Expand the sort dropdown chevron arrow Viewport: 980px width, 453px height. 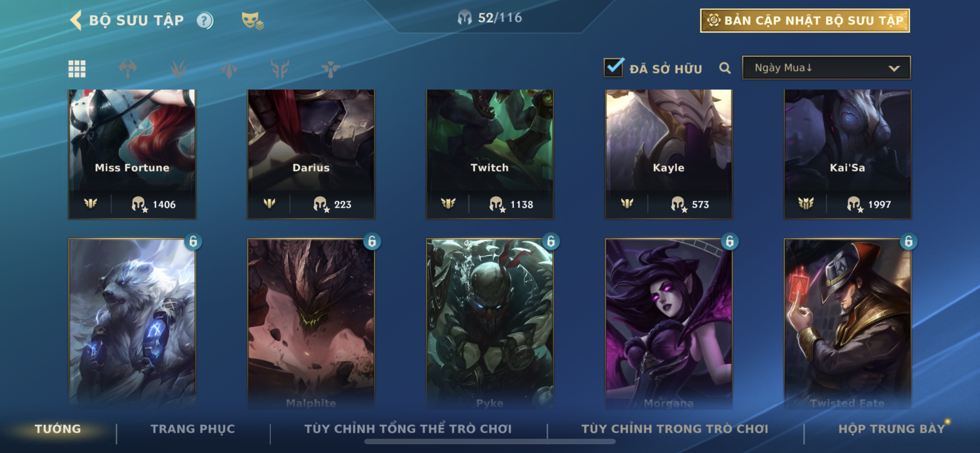click(894, 69)
